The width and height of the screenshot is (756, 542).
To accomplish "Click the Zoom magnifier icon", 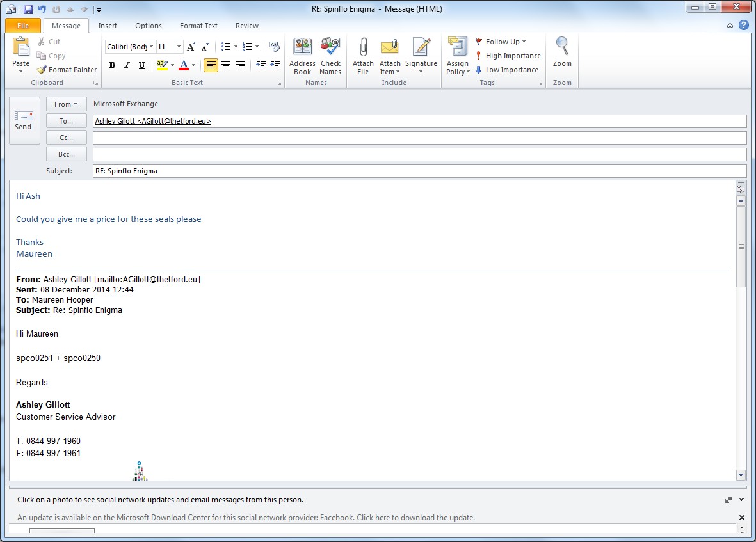I will click(x=562, y=49).
